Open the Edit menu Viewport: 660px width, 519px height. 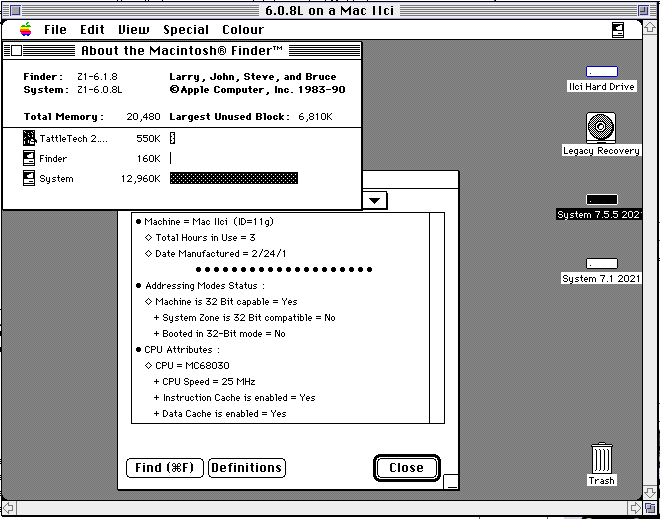(92, 29)
